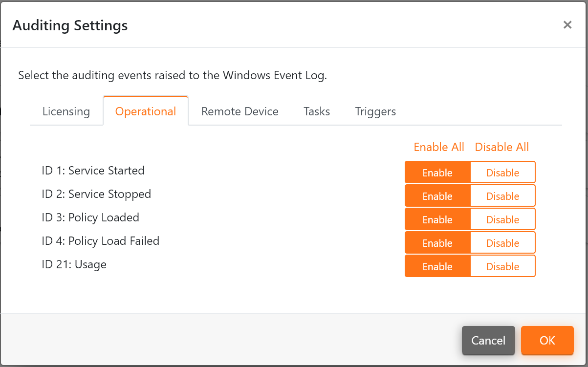Close the Auditing Settings dialog
The image size is (588, 367).
(567, 25)
